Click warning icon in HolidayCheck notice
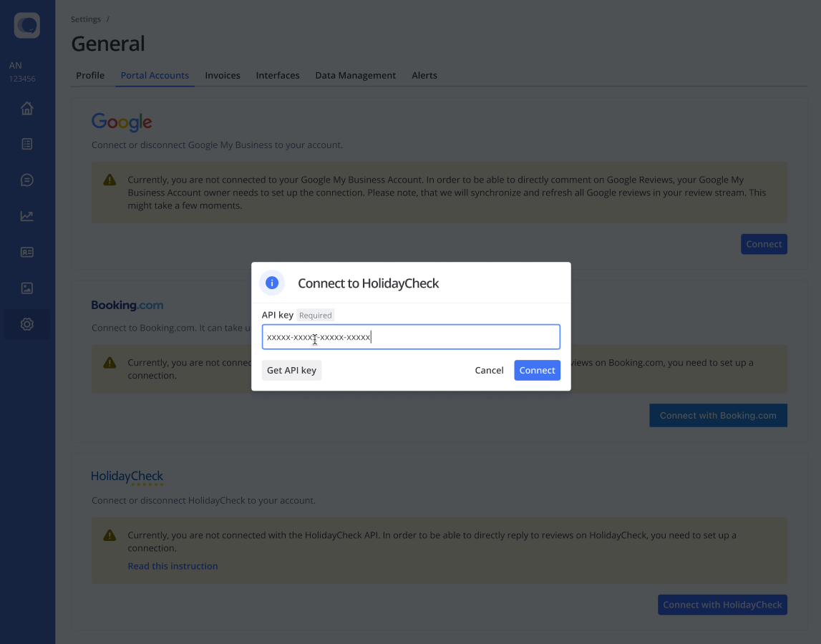Image resolution: width=821 pixels, height=644 pixels. point(110,535)
